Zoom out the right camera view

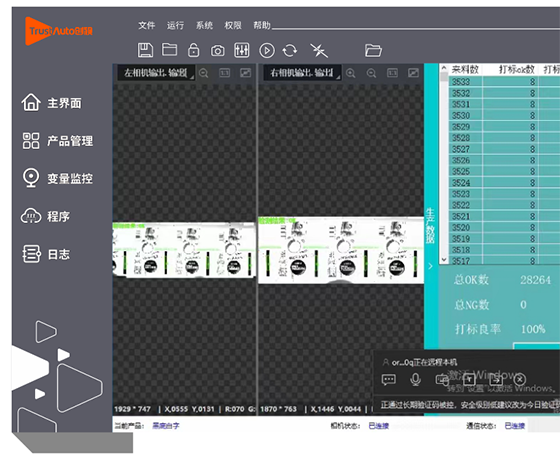pos(371,73)
